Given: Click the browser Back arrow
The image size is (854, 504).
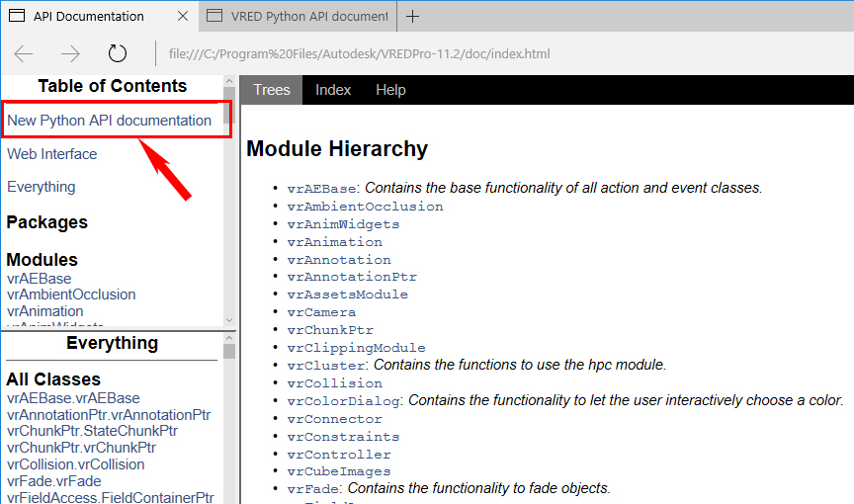Looking at the screenshot, I should point(24,54).
